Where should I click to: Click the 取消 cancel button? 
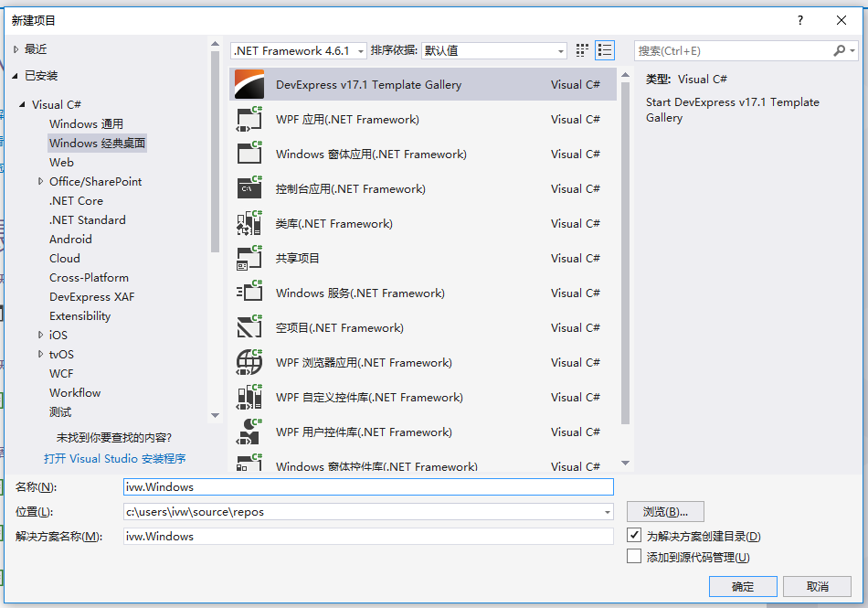(817, 586)
